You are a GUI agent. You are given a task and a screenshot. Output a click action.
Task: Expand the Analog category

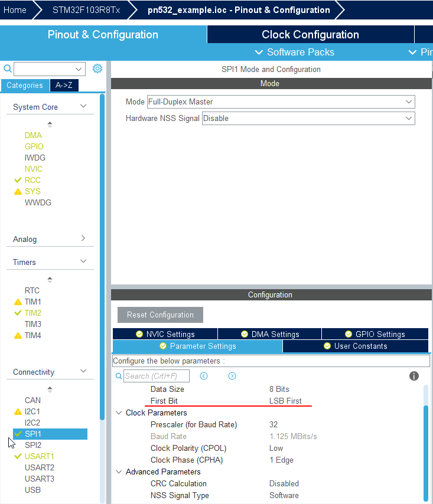[x=83, y=238]
